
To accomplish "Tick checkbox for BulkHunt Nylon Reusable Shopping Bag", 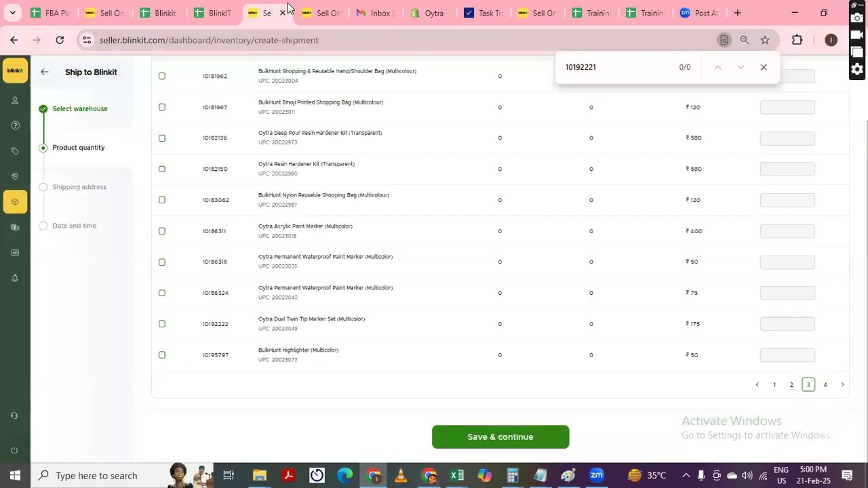I will (x=162, y=200).
